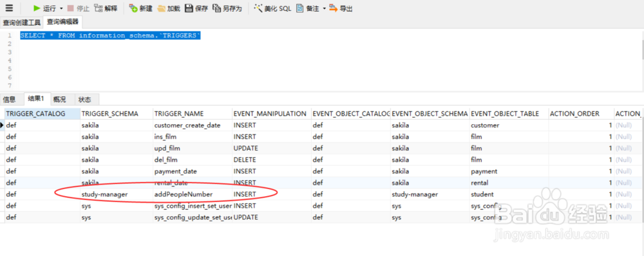644x256 pixels.
Task: Click INSERT in the addPeopleNumber row
Action: (x=272, y=194)
